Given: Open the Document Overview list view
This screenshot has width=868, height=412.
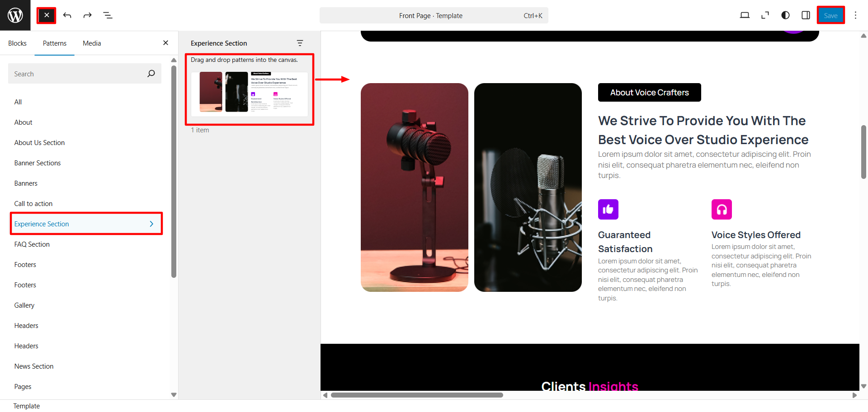Looking at the screenshot, I should (x=108, y=15).
